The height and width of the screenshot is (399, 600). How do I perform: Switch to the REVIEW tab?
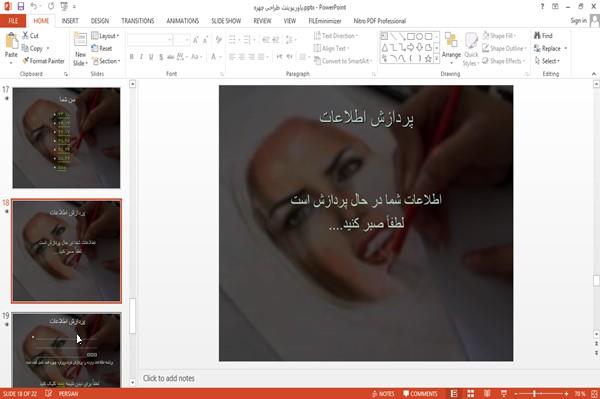pyautogui.click(x=262, y=21)
